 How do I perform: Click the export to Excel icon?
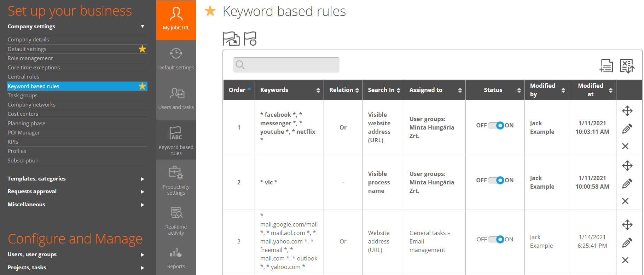[627, 66]
